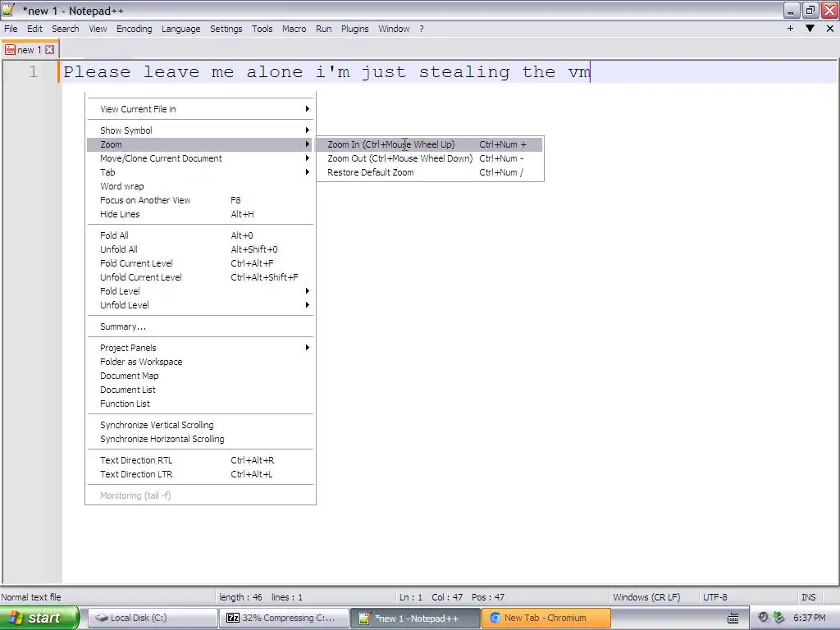Choose Fold All
This screenshot has width=840, height=630.
[200, 235]
